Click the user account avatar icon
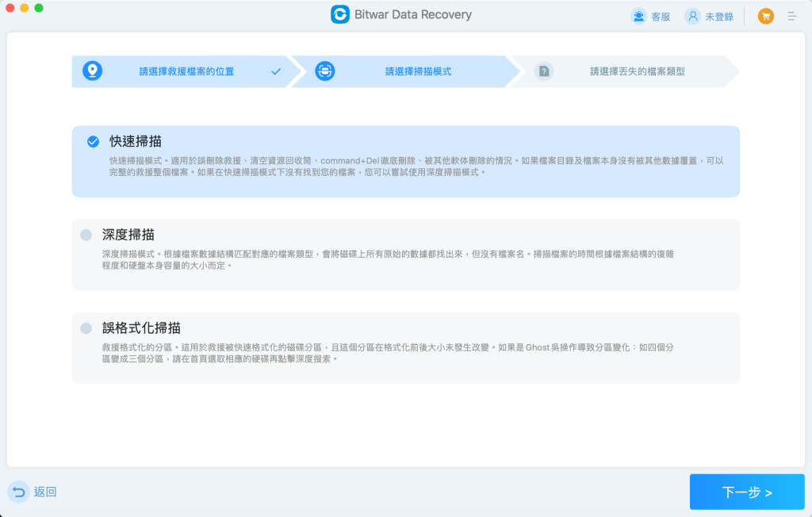Viewport: 812px width, 517px height. 693,16
